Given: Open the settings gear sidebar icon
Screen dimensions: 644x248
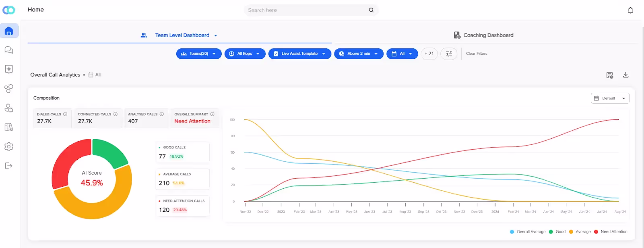Looking at the screenshot, I should click(x=9, y=146).
